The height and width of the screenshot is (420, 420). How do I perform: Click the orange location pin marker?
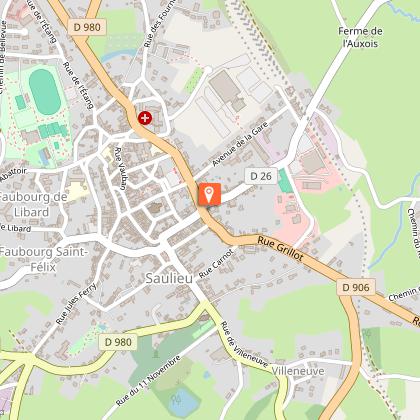point(209,194)
